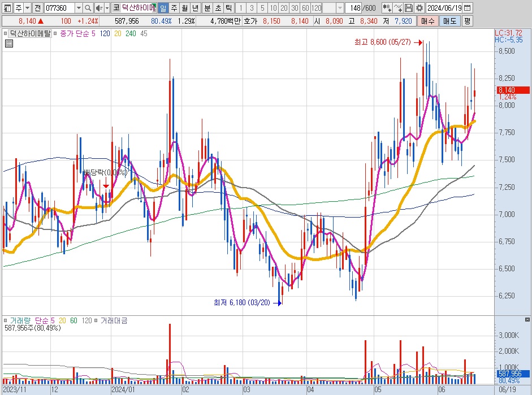Click the '호가' quote label
532x395 pixels.
coord(250,21)
